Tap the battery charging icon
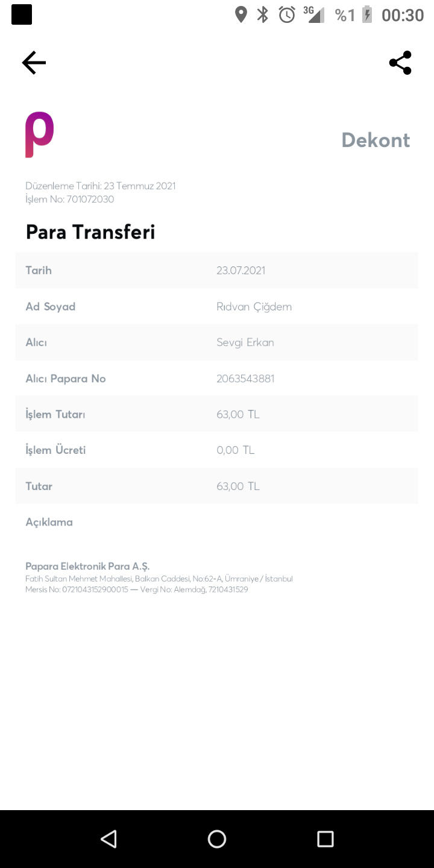 pyautogui.click(x=366, y=14)
